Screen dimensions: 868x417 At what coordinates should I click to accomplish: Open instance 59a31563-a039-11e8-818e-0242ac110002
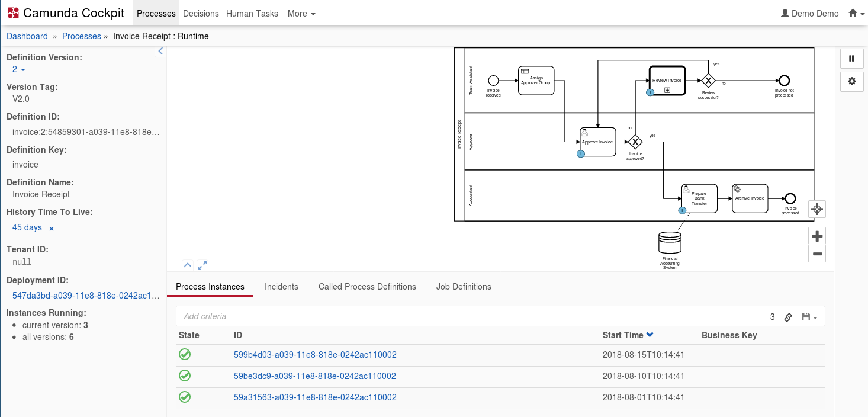pyautogui.click(x=315, y=397)
